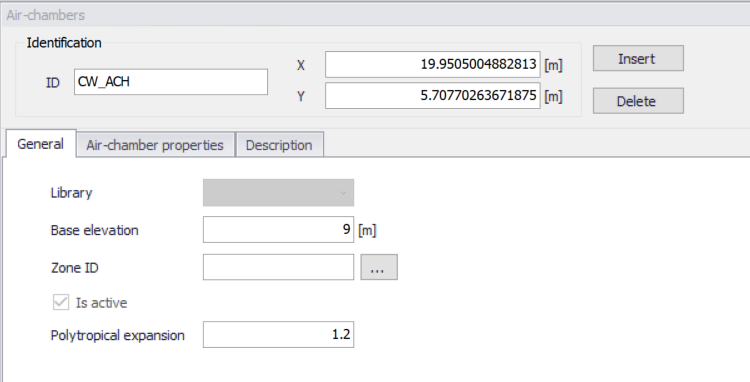Click the Polytropical expansion input field

point(278,334)
